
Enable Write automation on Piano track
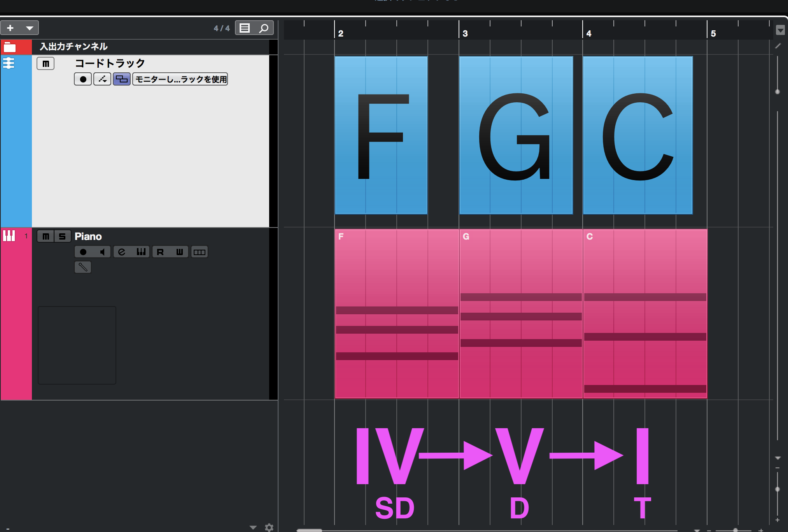tap(179, 252)
